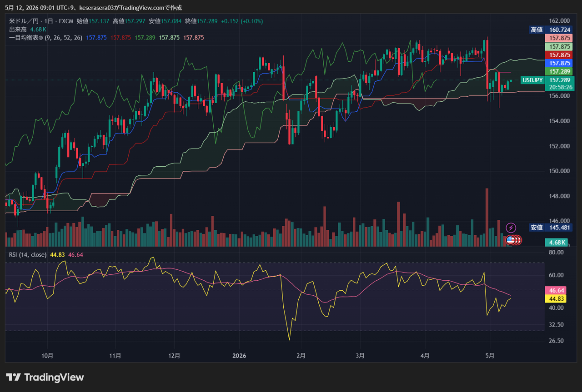The height and width of the screenshot is (392, 582).
Task: Click the 10月 marker on the time axis
Action: tap(47, 356)
